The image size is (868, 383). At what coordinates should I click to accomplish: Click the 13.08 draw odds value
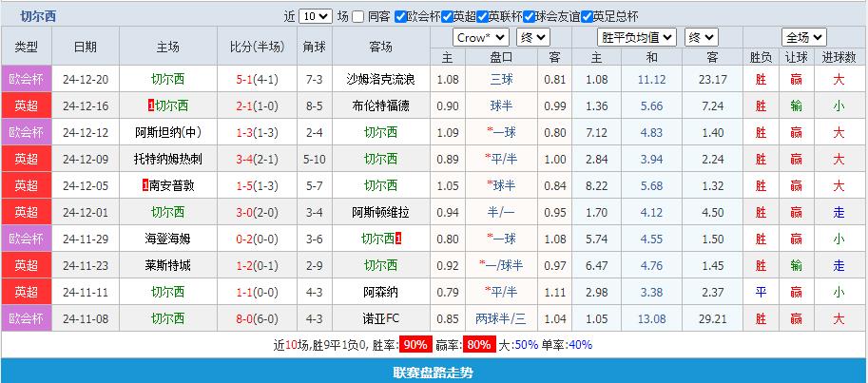(x=651, y=318)
